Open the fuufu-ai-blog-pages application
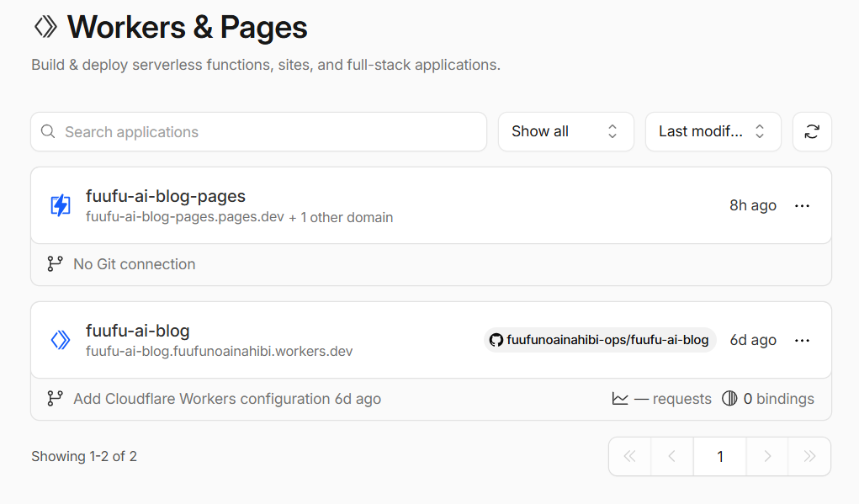Image resolution: width=859 pixels, height=504 pixels. [166, 196]
